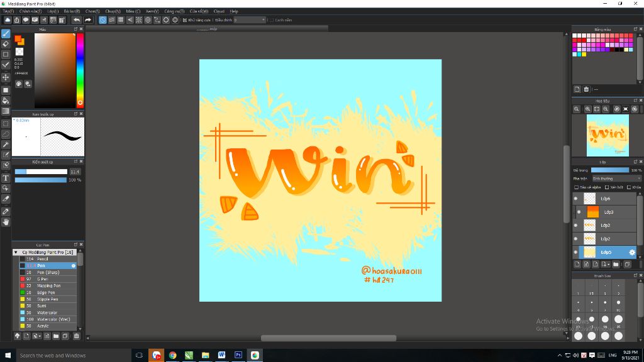Screen dimensions: 644x362
Task: Select the Shape fill rectangle tool
Action: pos(6,90)
